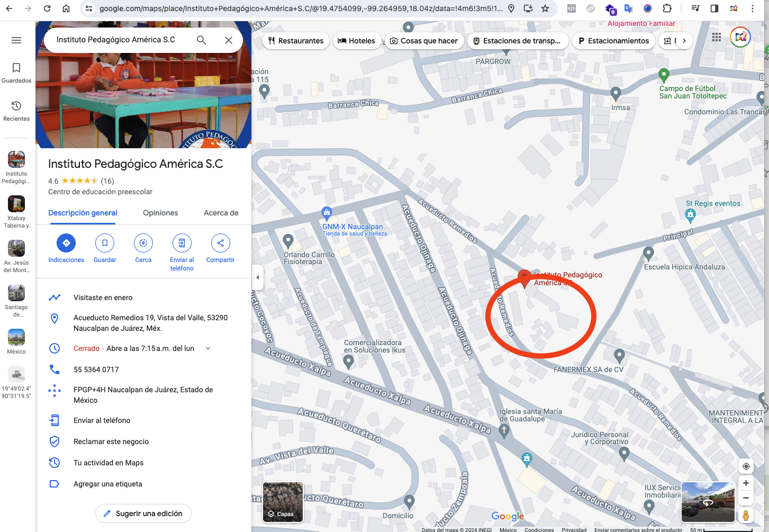Click the my location button
The image size is (769, 532).
[x=746, y=466]
